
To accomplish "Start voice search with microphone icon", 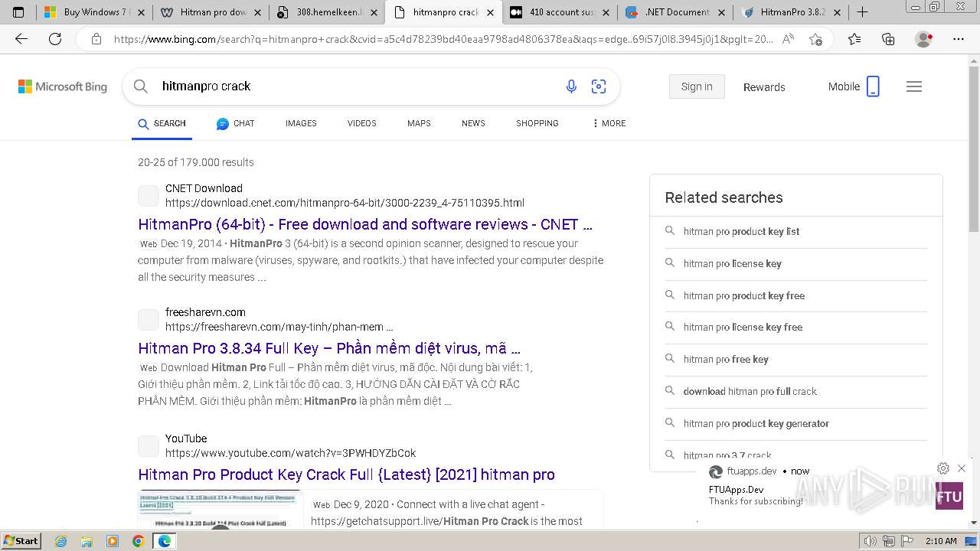I will tap(571, 86).
